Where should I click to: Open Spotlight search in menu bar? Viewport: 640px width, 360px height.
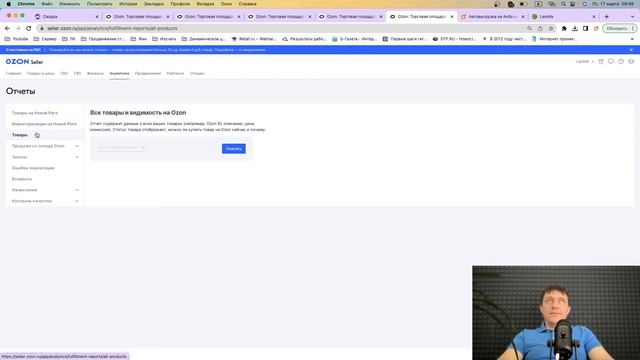point(563,4)
